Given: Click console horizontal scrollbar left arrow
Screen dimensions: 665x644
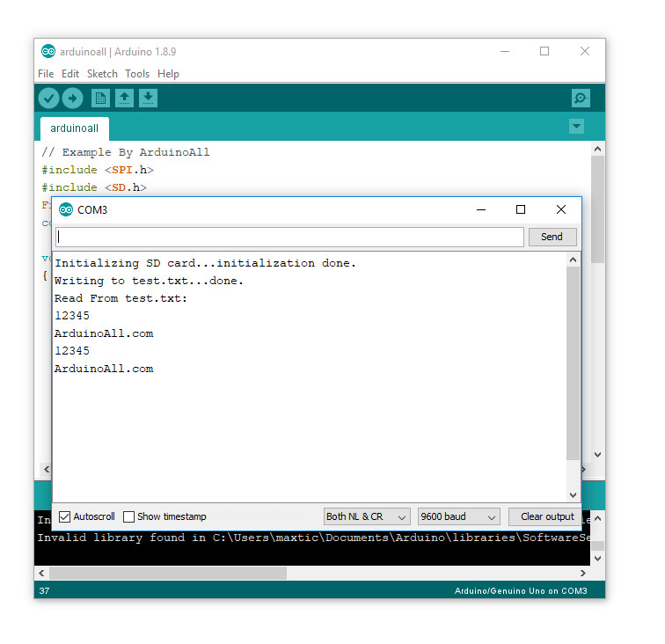Looking at the screenshot, I should (x=41, y=573).
